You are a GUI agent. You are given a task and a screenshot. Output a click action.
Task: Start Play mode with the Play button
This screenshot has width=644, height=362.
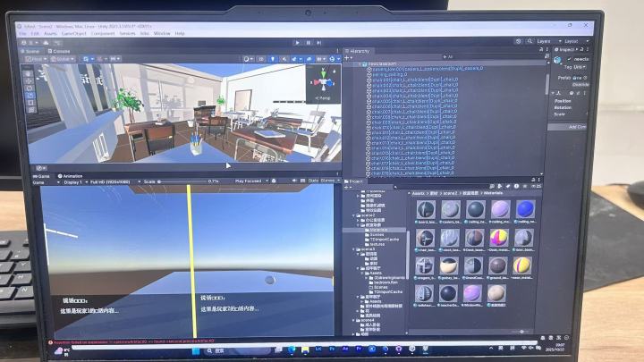tap(297, 42)
